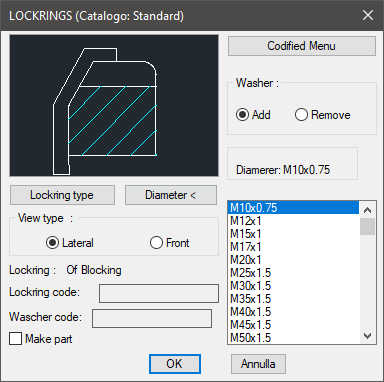Select the highlighted M10x0.75 entry
The width and height of the screenshot is (384, 382).
pyautogui.click(x=294, y=208)
